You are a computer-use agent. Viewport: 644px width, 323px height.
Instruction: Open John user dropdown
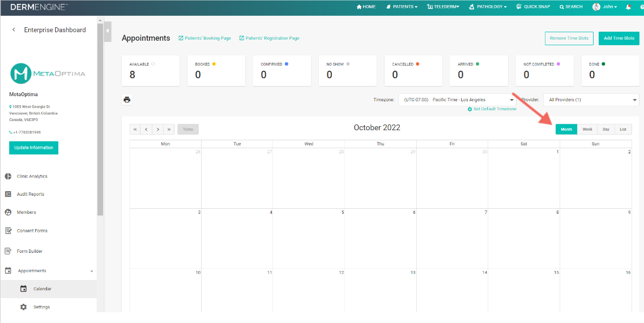pyautogui.click(x=610, y=7)
